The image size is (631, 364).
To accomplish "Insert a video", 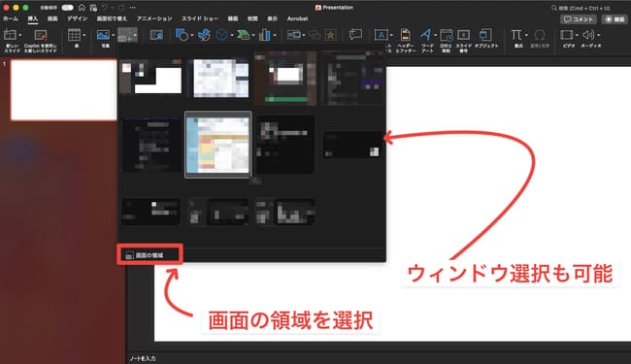I will point(567,35).
